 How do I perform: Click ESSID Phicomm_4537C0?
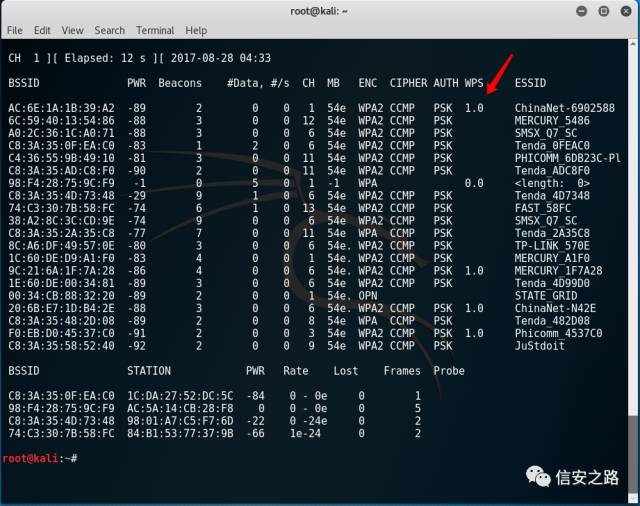558,333
